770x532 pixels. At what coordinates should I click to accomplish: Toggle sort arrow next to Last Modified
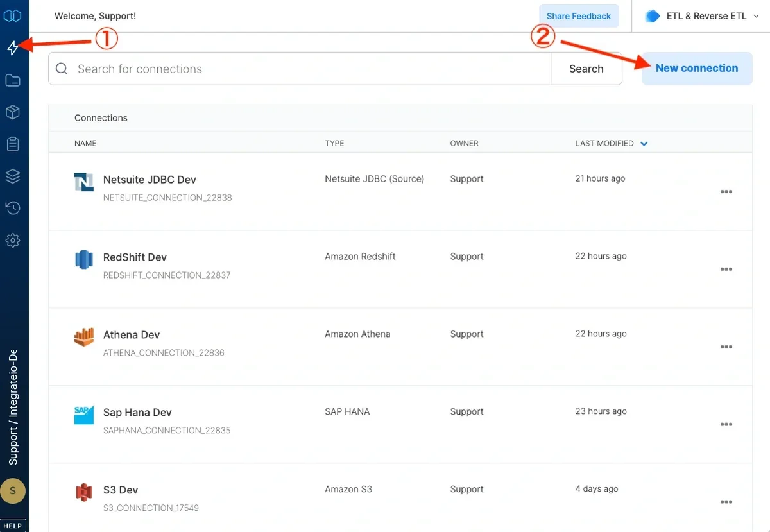pyautogui.click(x=644, y=144)
